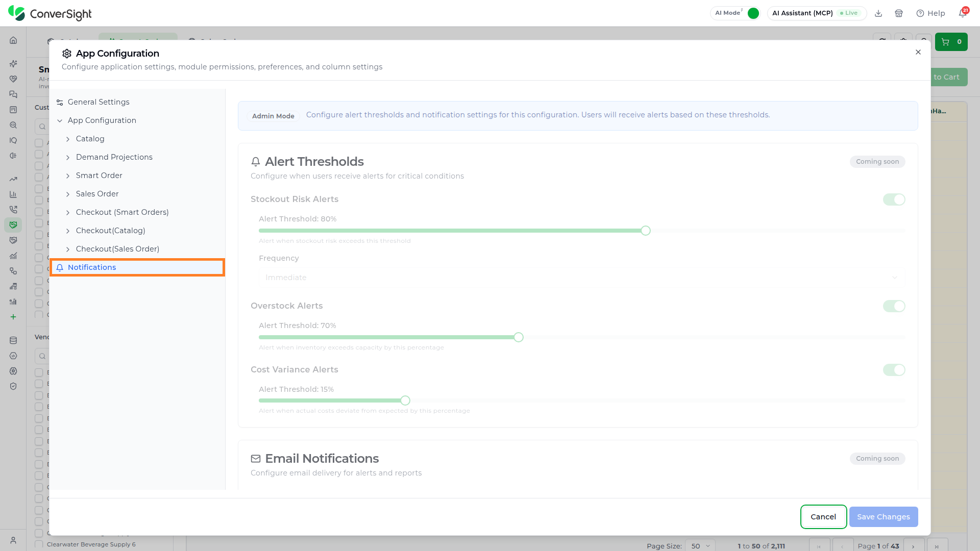Image resolution: width=980 pixels, height=551 pixels.
Task: Open General Settings section
Action: click(137, 102)
